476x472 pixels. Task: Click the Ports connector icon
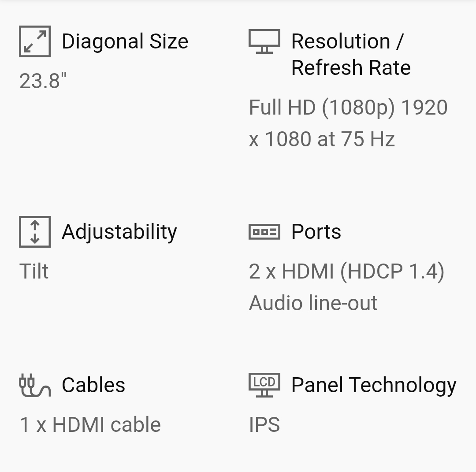264,232
